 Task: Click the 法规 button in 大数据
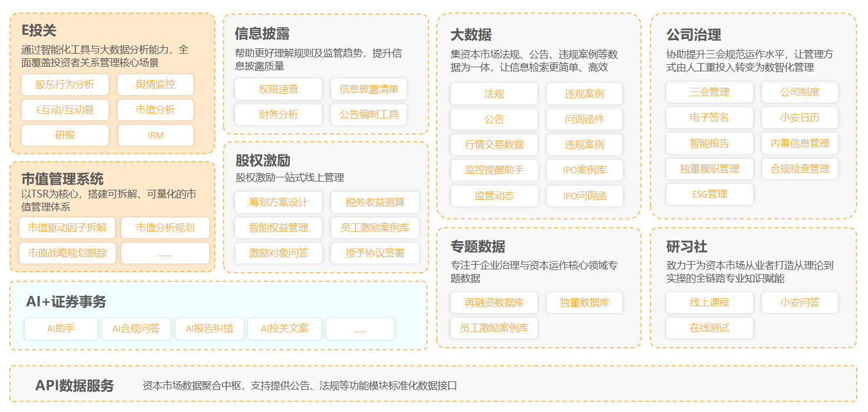pos(494,94)
